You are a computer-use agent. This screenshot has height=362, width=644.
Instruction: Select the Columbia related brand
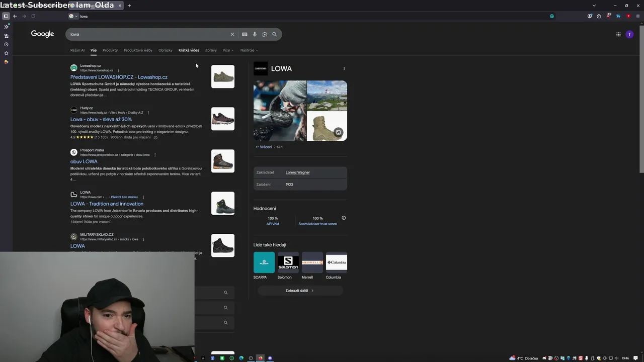[x=337, y=265]
